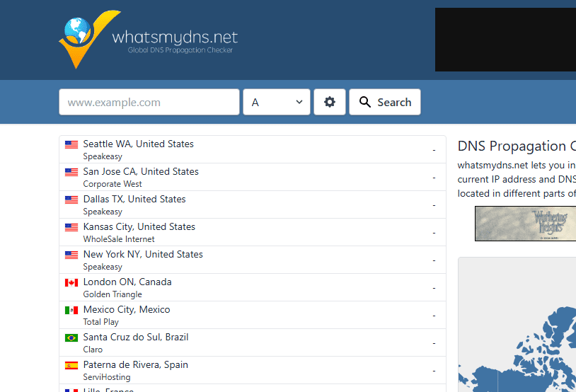Open the record type dropdown showing A
The image size is (576, 392).
277,102
